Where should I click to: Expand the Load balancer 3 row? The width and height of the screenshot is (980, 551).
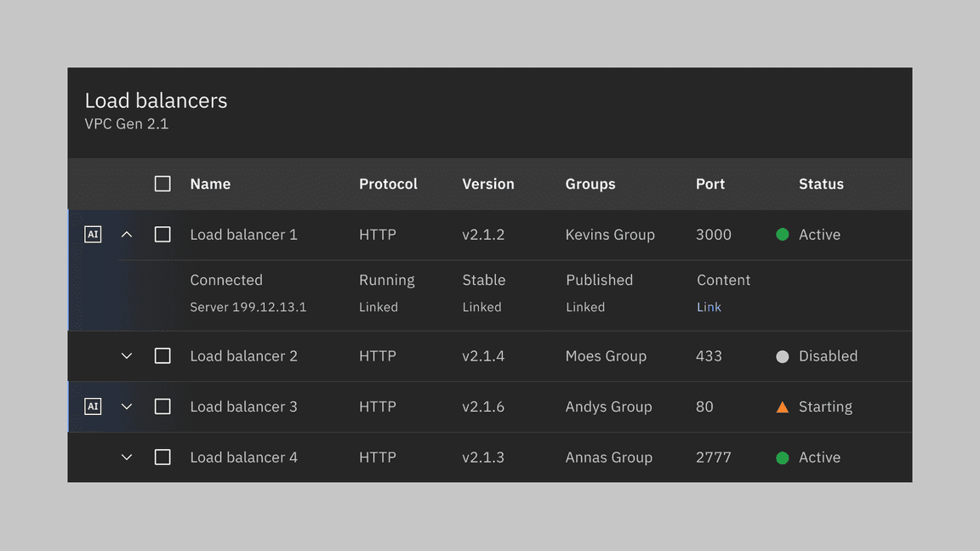127,406
